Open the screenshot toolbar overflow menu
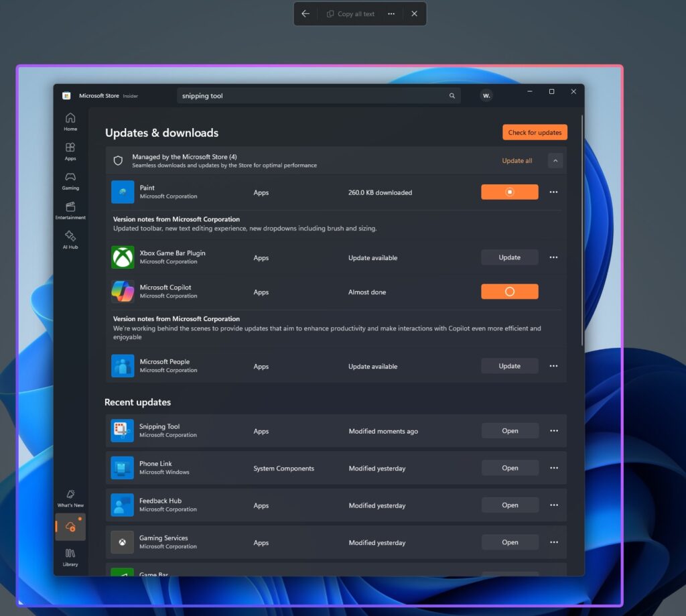The image size is (686, 616). (391, 13)
